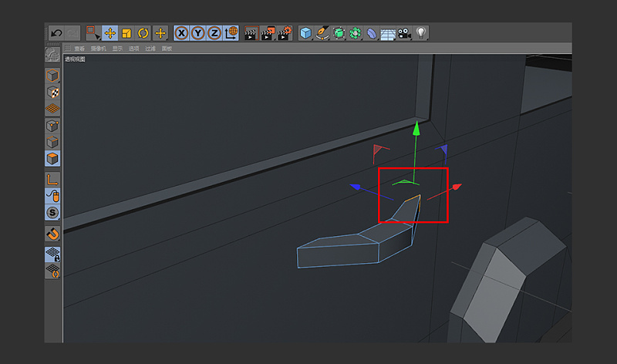Viewport: 617px width, 364px height.
Task: Switch to Points mode
Action: coord(52,126)
